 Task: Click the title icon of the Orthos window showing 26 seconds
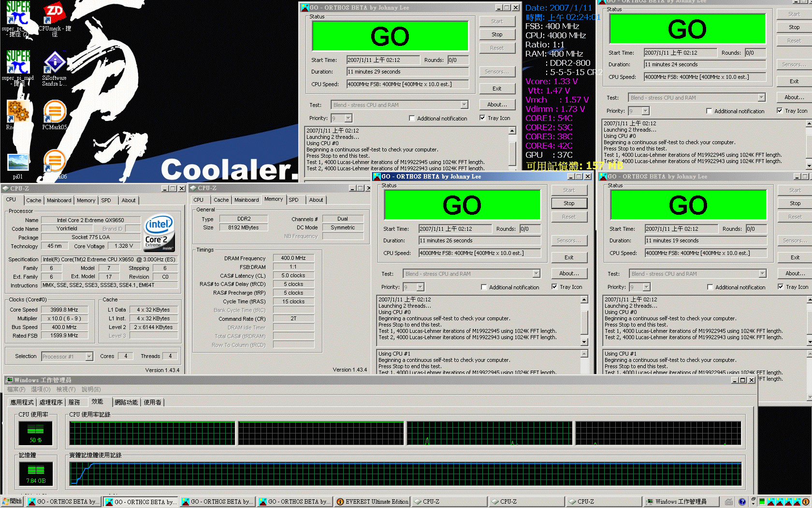coord(377,177)
